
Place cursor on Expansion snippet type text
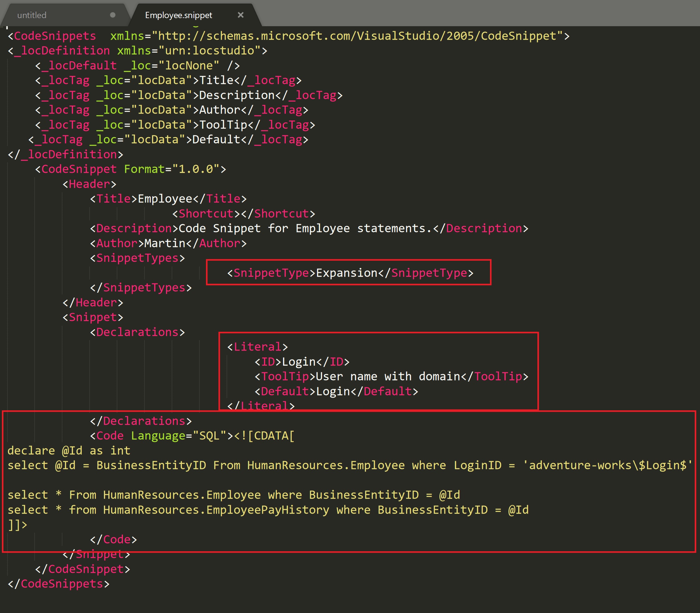(x=346, y=273)
